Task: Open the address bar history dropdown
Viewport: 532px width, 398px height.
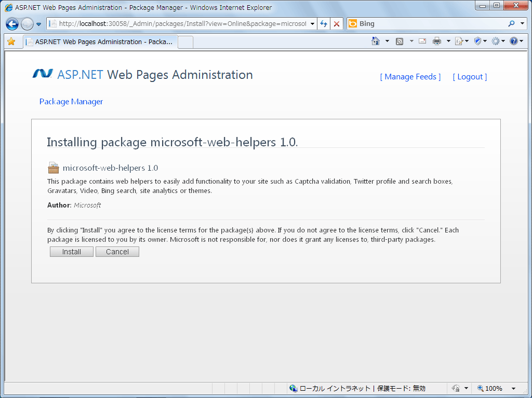Action: click(x=312, y=23)
